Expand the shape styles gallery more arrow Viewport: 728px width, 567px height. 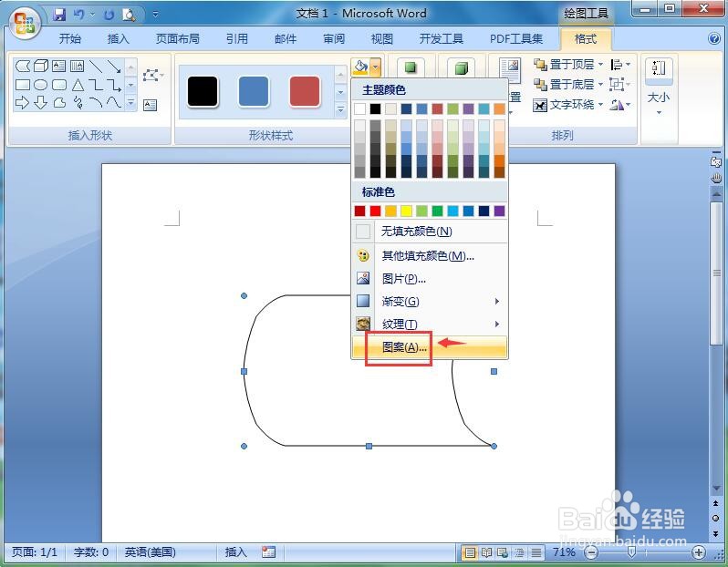tap(341, 110)
